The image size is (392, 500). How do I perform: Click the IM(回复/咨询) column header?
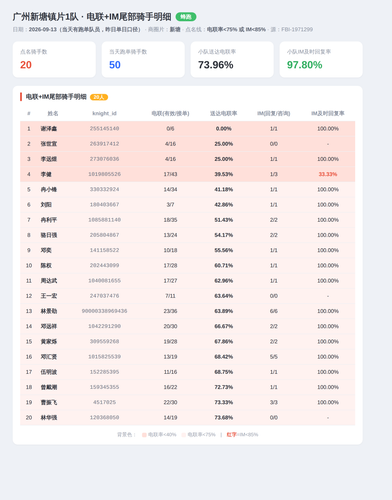point(273,113)
